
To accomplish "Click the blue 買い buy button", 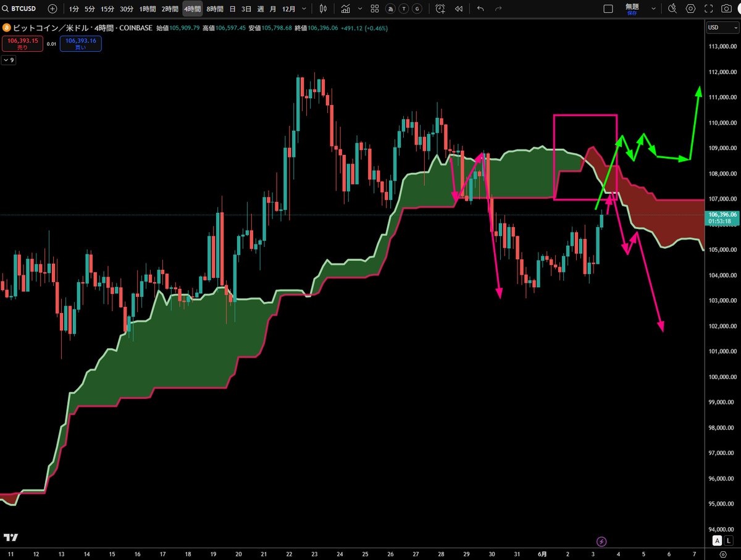I will click(x=81, y=43).
